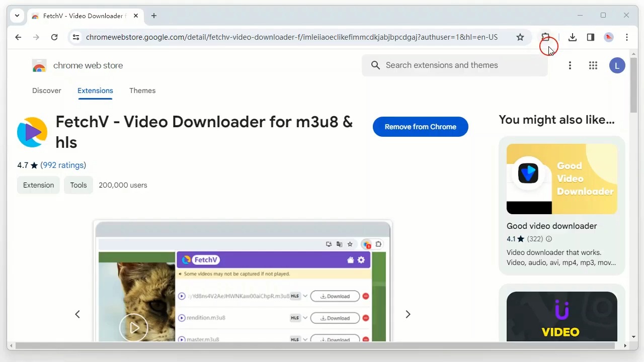This screenshot has width=644, height=362.
Task: Click the horizontal scrollbar thumb
Action: (315, 346)
